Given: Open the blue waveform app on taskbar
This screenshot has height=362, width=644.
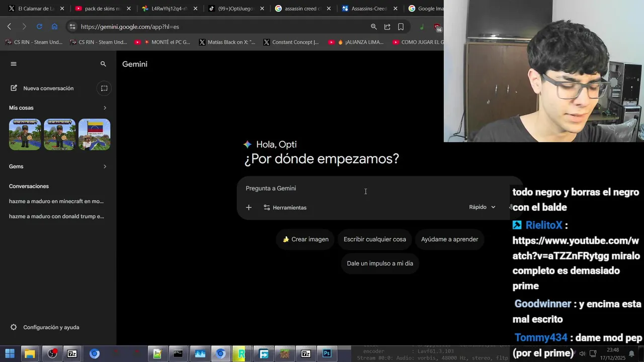Looking at the screenshot, I should click(x=200, y=353).
